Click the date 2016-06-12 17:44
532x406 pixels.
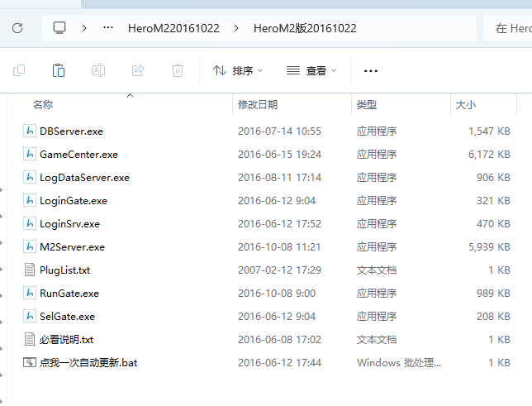(279, 363)
